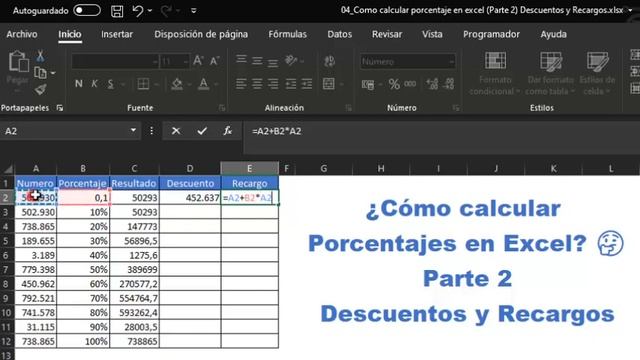The image size is (640, 360).
Task: Open Formato condicional dropdown
Action: tap(495, 73)
